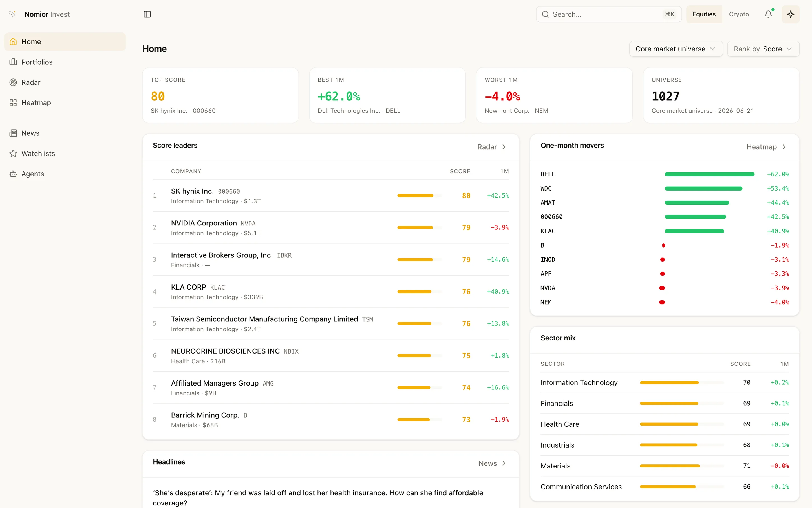Open the sparkle assistant button
The width and height of the screenshot is (812, 508).
(791, 14)
